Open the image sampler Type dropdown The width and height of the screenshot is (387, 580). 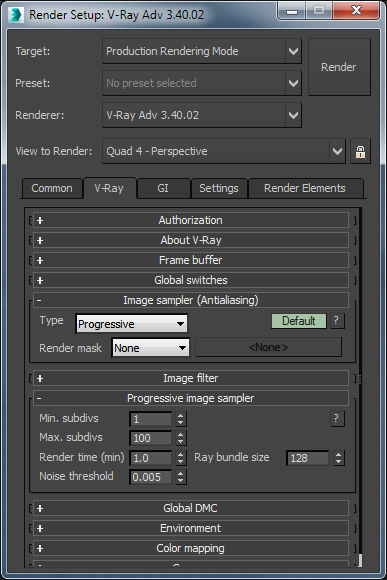pyautogui.click(x=131, y=324)
